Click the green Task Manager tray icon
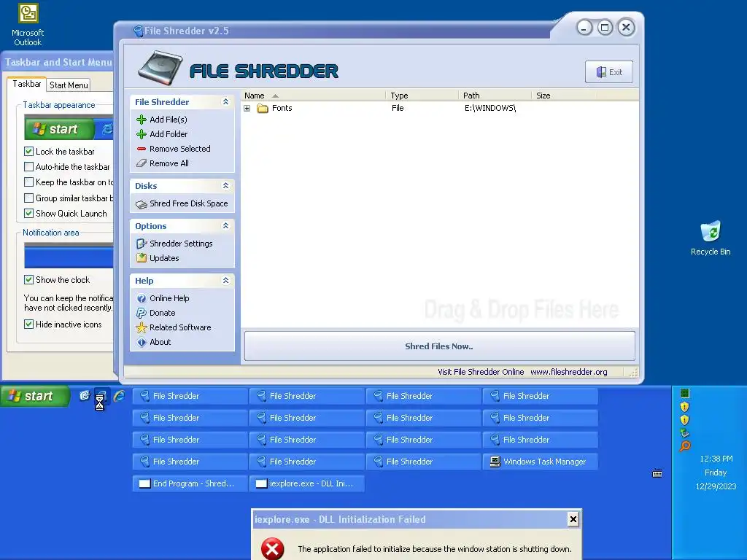This screenshot has width=747, height=560. [685, 393]
